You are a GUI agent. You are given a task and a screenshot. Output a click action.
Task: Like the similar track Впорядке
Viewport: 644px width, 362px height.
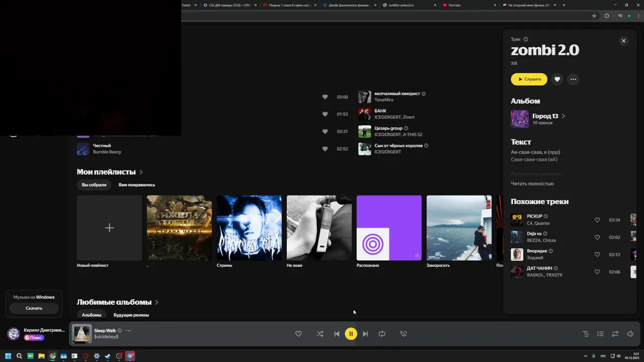[597, 254]
